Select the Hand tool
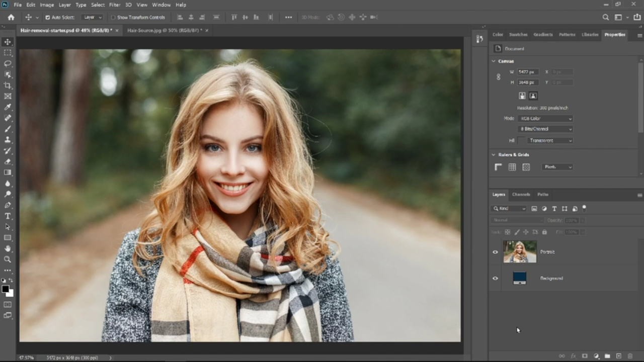The height and width of the screenshot is (362, 644). click(8, 248)
